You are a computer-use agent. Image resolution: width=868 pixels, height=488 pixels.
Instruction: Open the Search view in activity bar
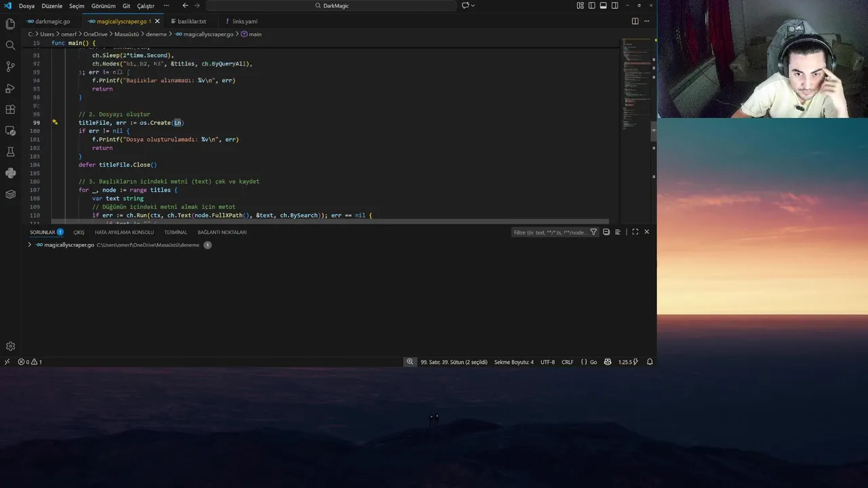click(x=10, y=45)
